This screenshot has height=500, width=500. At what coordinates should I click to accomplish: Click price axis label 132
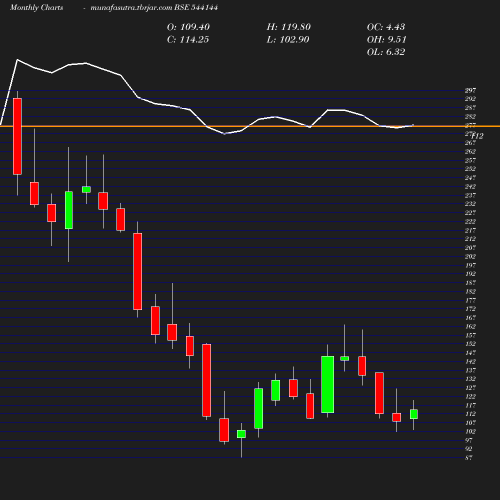(x=470, y=379)
